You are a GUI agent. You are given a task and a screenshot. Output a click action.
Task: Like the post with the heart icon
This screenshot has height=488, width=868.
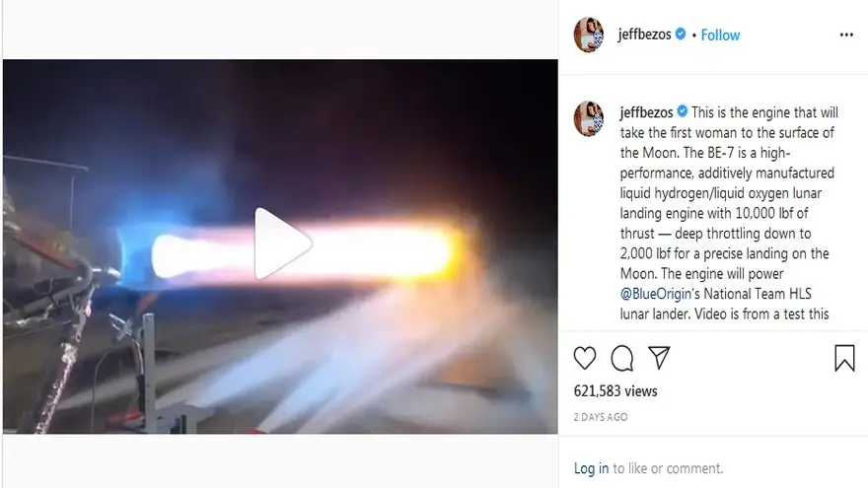click(585, 358)
